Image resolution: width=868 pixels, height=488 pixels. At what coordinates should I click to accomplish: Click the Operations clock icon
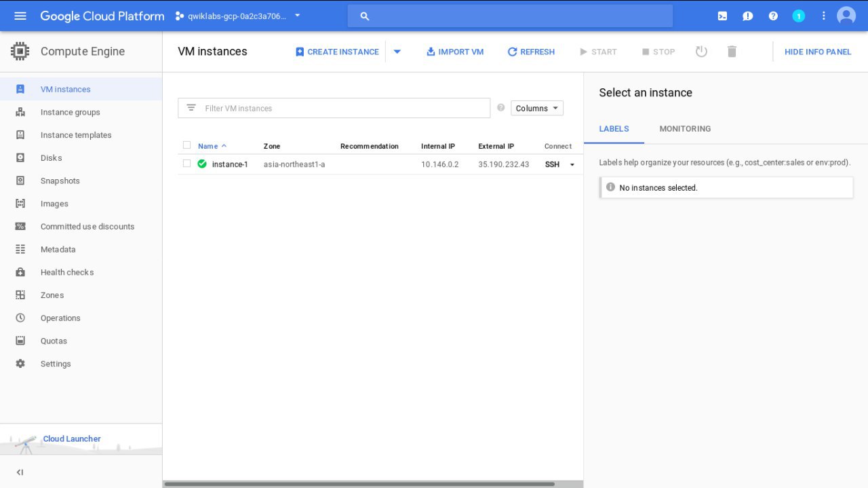[20, 318]
